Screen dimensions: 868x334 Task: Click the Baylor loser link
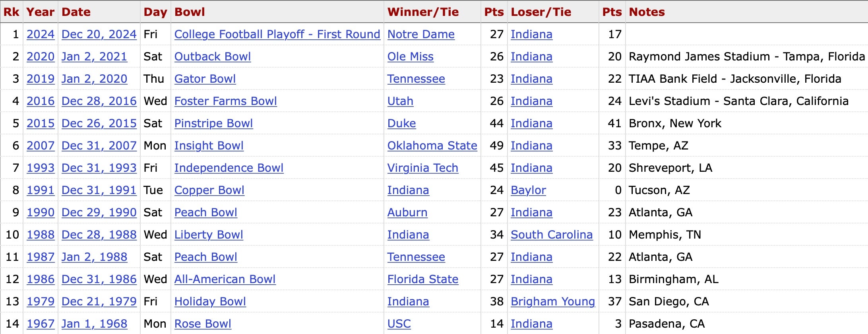click(x=528, y=190)
